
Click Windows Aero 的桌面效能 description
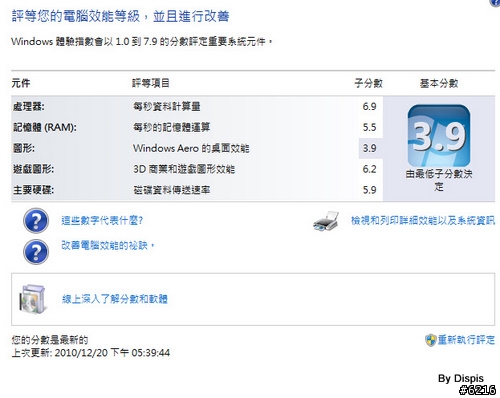(x=191, y=148)
